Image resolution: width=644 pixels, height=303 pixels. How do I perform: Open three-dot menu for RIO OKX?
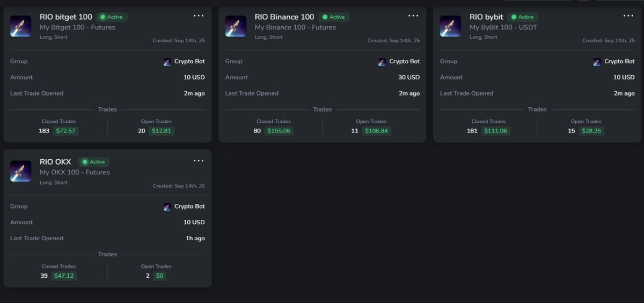coord(199,160)
